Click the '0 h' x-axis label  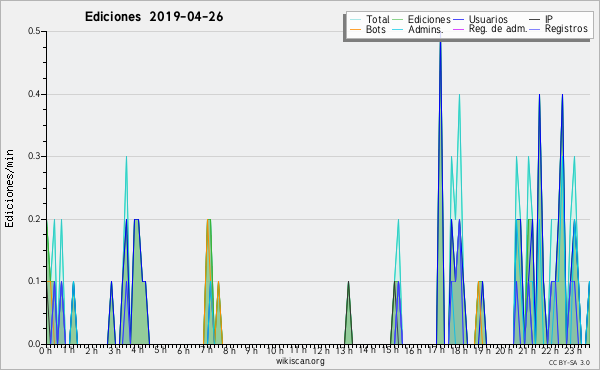tap(45, 350)
